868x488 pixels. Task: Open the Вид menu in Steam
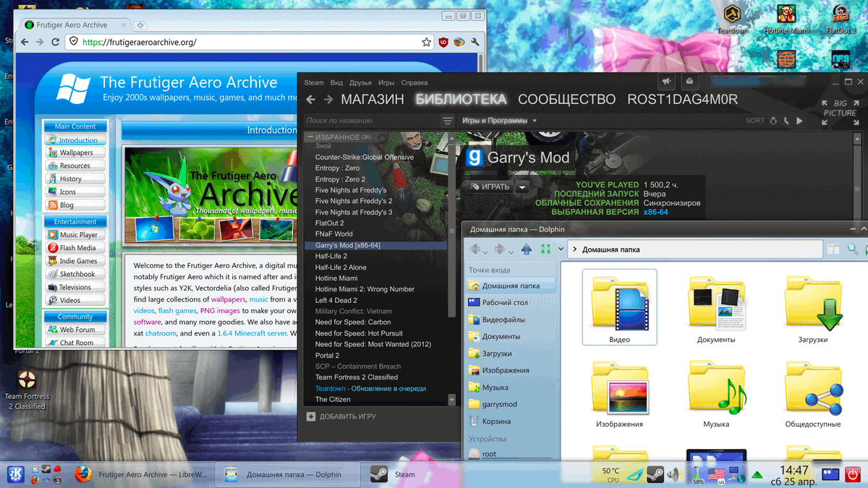(336, 82)
